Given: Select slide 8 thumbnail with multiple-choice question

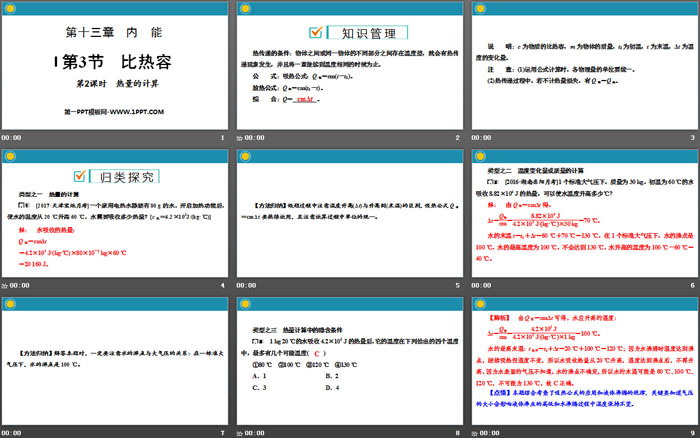Looking at the screenshot, I should pyautogui.click(x=350, y=361).
